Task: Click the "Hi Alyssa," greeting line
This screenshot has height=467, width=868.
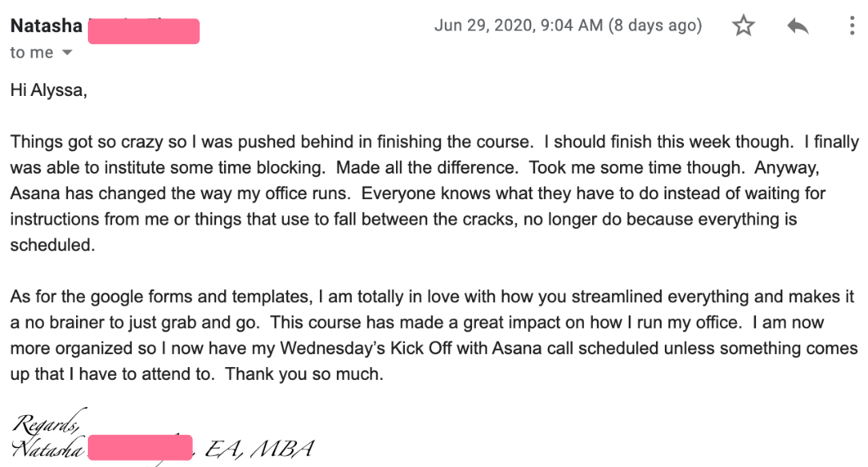Action: click(x=48, y=90)
